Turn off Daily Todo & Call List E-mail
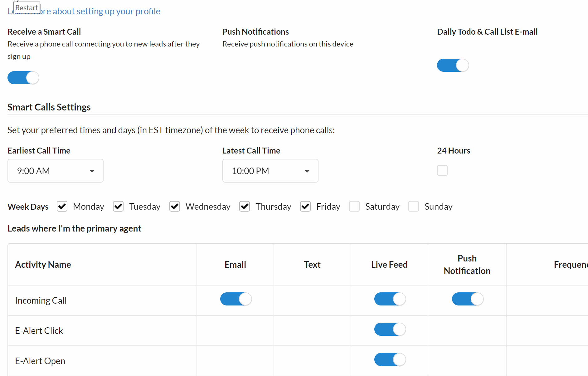This screenshot has width=588, height=376. [453, 65]
